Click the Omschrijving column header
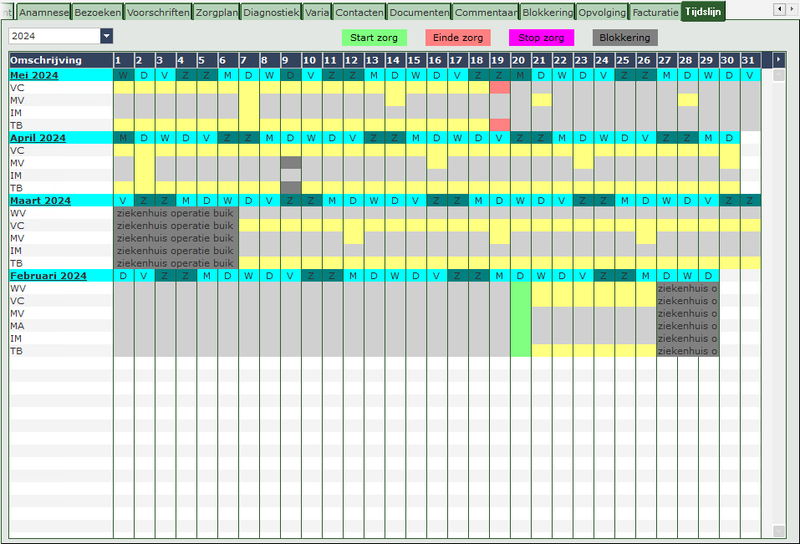 61,60
